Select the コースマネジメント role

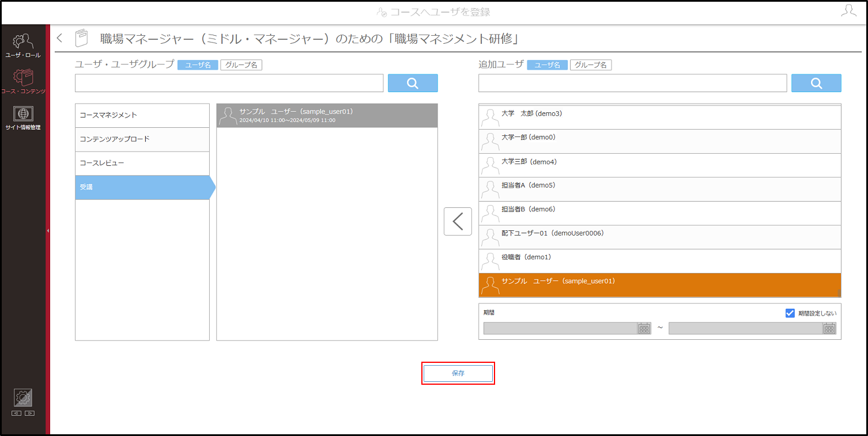tap(142, 115)
